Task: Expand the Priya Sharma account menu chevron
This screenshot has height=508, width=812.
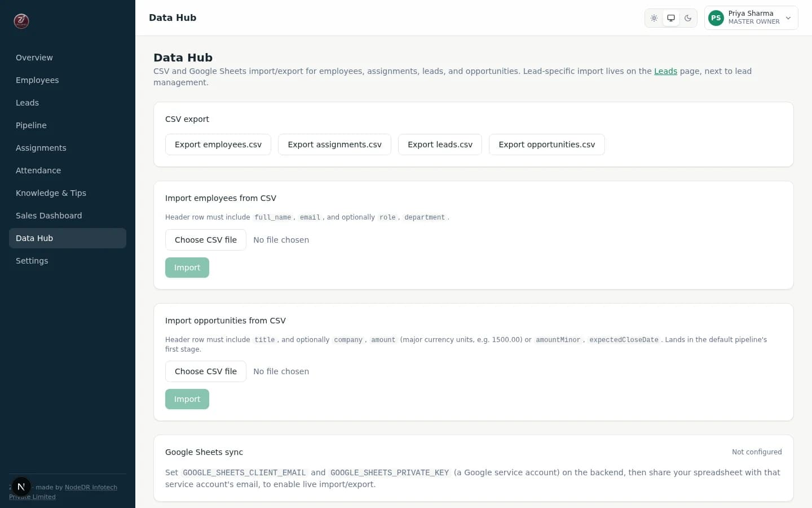Action: [788, 18]
